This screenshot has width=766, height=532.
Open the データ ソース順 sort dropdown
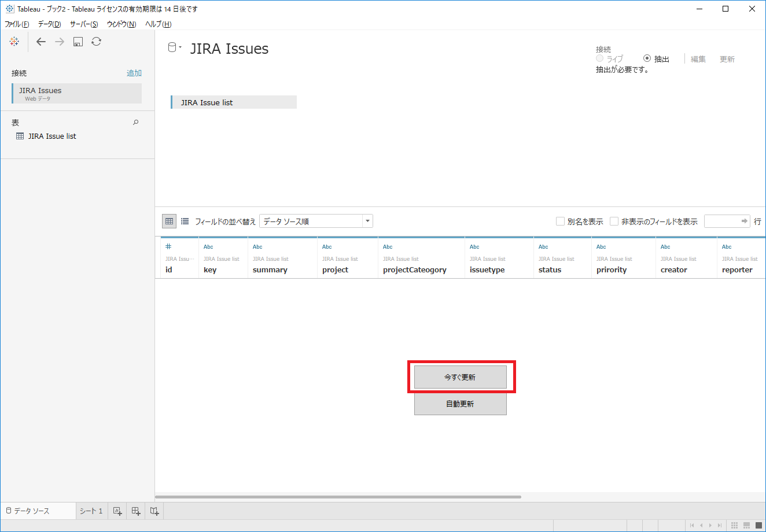coord(316,221)
